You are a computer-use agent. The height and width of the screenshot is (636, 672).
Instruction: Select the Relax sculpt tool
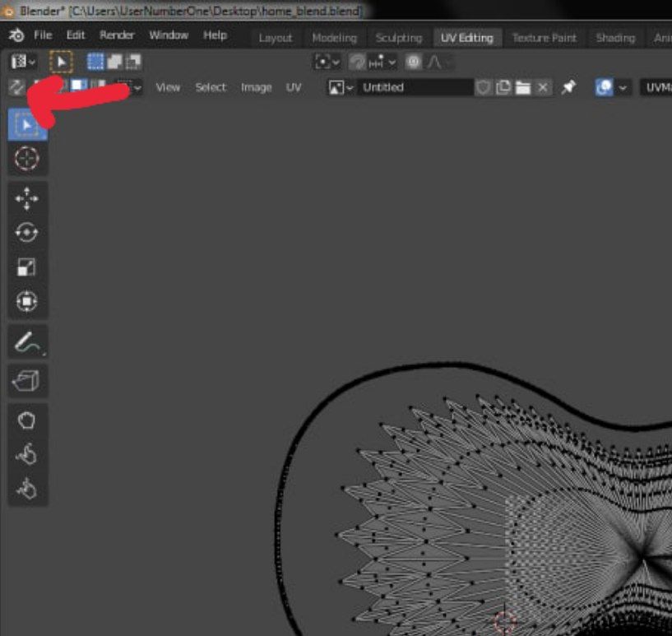27,454
